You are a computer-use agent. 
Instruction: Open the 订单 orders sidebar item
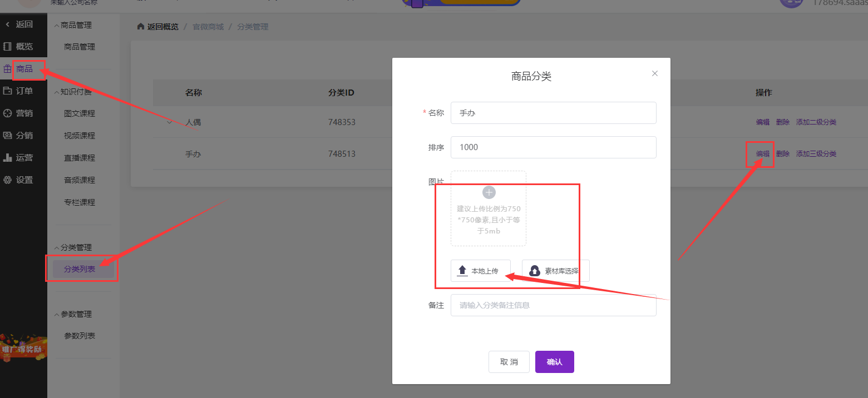pos(23,91)
